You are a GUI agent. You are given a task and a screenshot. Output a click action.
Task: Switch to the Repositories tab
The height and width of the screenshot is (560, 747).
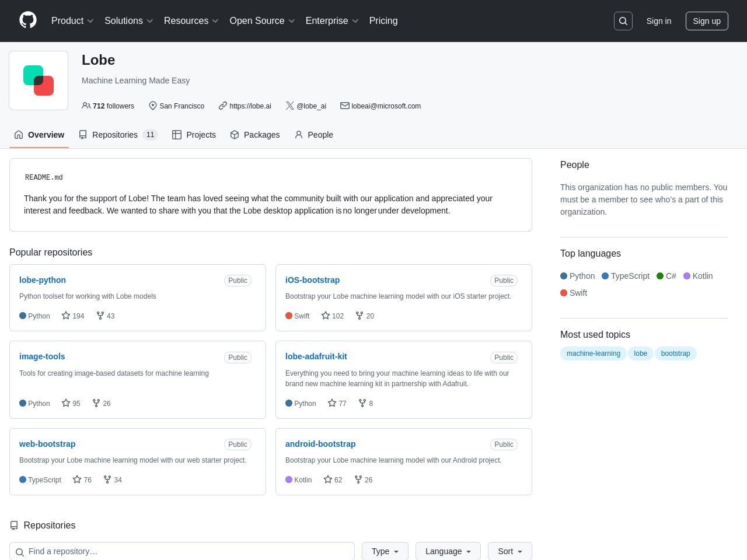click(x=118, y=135)
